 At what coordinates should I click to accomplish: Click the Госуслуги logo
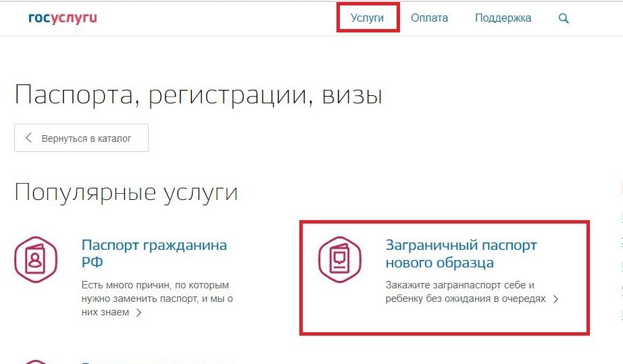(x=63, y=18)
